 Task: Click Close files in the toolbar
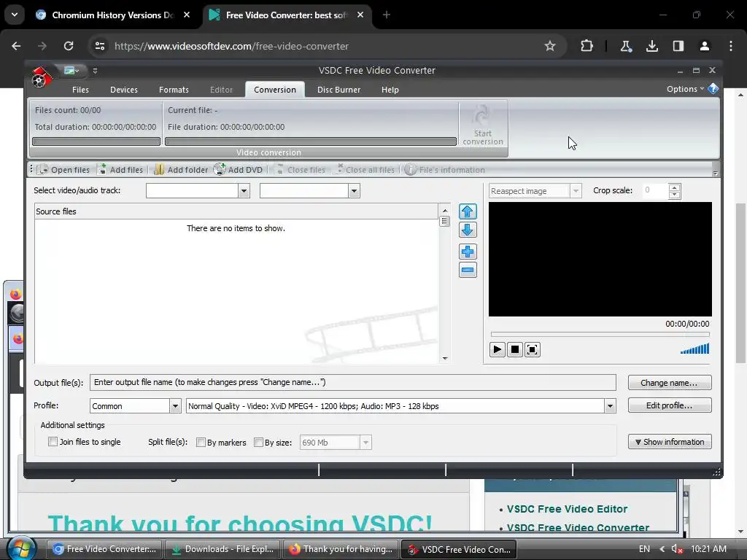click(300, 169)
